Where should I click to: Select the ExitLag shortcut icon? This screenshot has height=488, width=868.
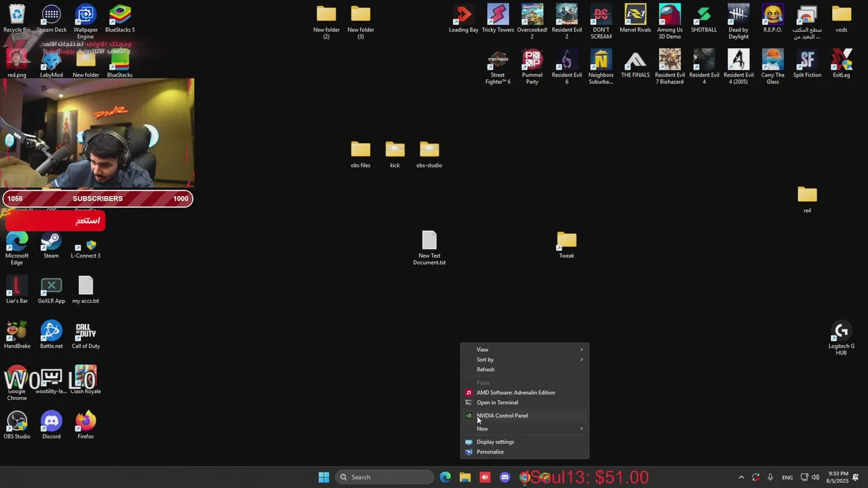[x=842, y=64]
